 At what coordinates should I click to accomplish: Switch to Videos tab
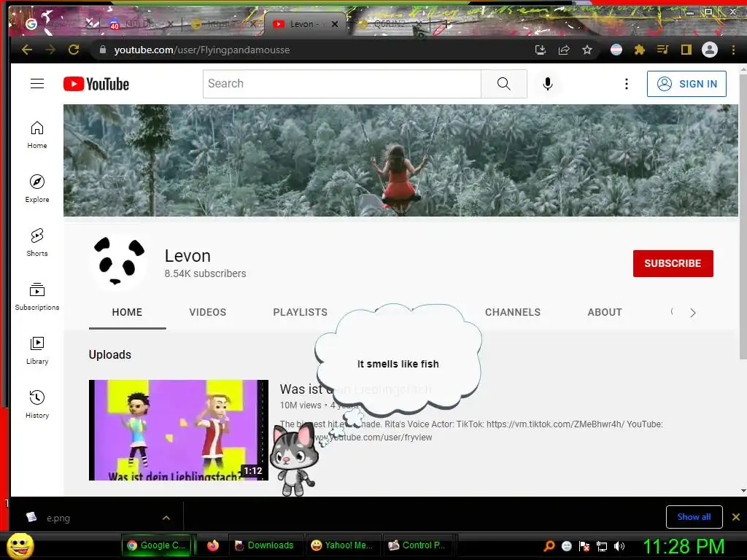208,312
